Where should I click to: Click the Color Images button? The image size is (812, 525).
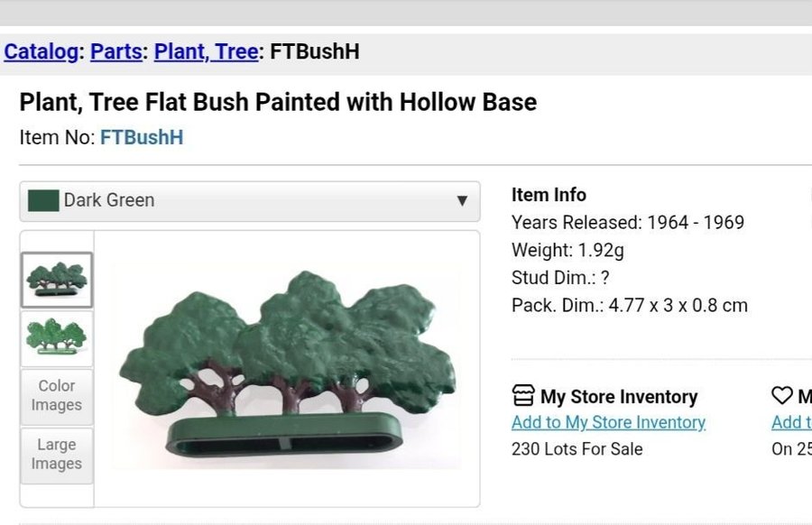tap(57, 396)
